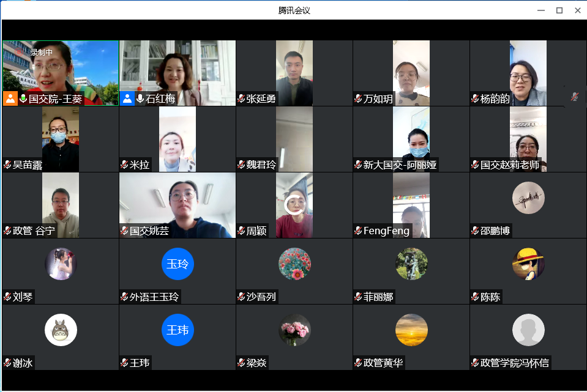Viewport: 587px width, 392px height.
Task: Click the muted mic icon of 邵鹏博
Action: point(475,231)
